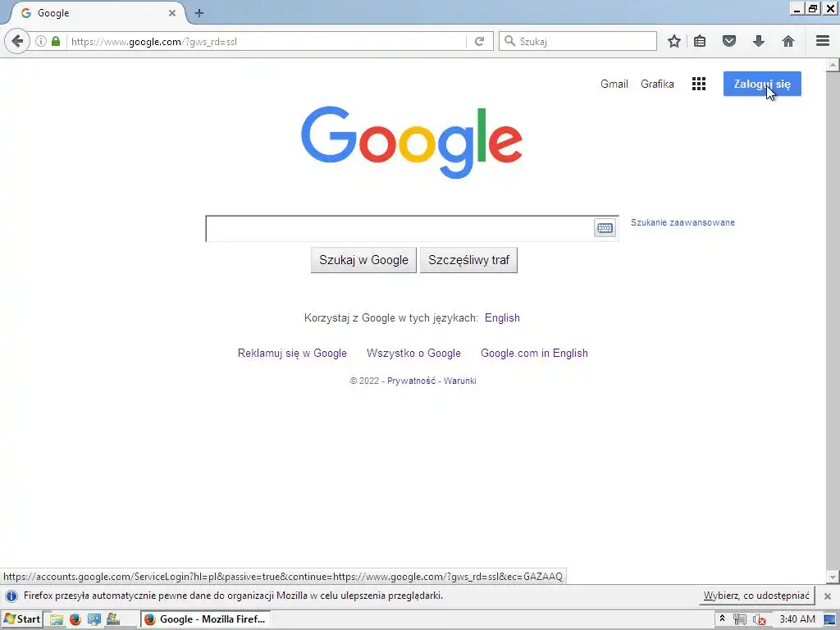Go back with the browser back arrow
Image resolution: width=840 pixels, height=630 pixels.
(x=17, y=41)
